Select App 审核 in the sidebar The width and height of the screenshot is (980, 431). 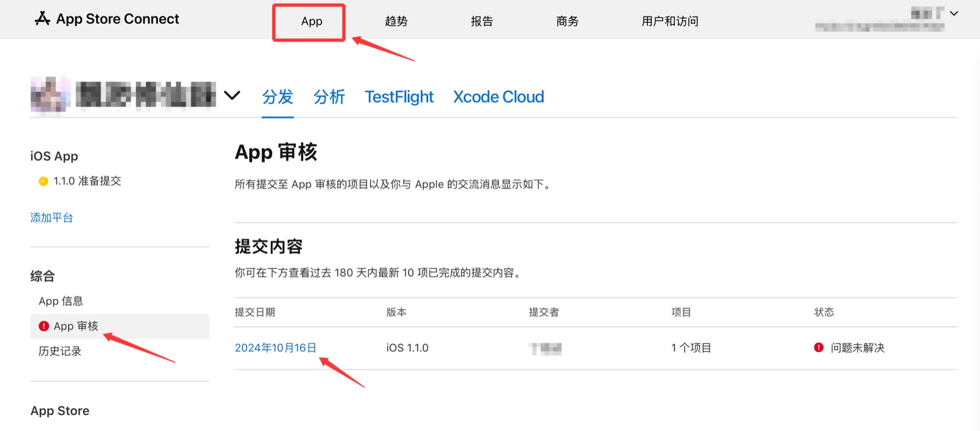(x=120, y=326)
